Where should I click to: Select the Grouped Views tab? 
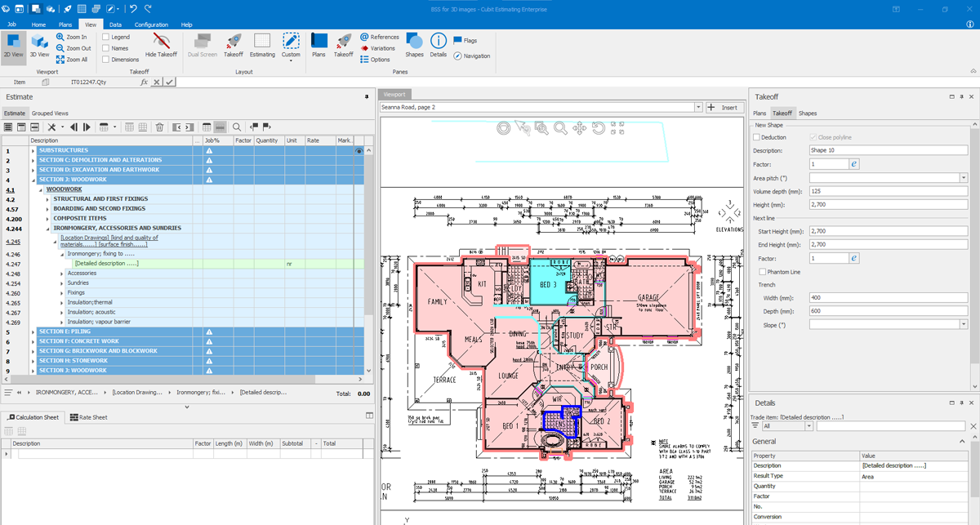pyautogui.click(x=50, y=113)
